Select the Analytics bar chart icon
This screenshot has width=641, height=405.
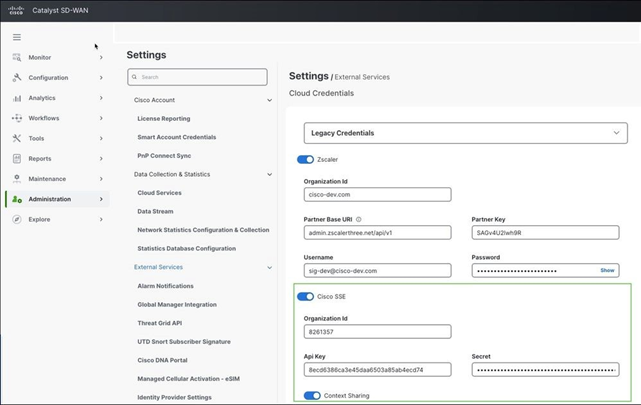click(x=17, y=98)
